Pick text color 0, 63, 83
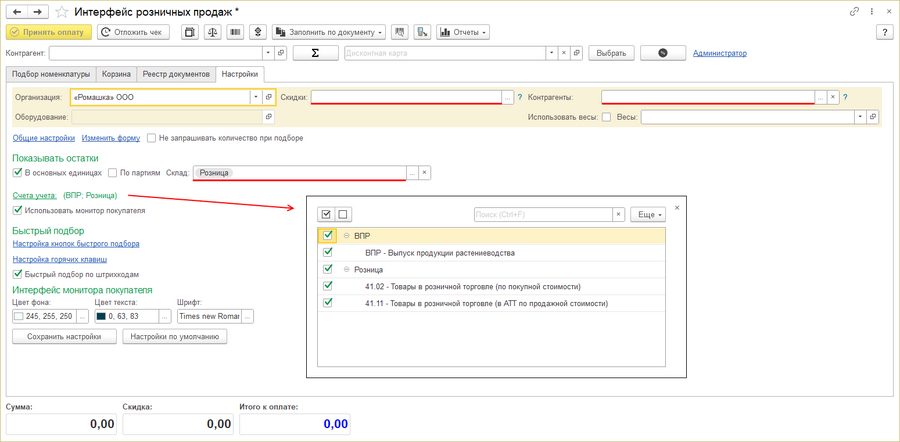 [165, 316]
